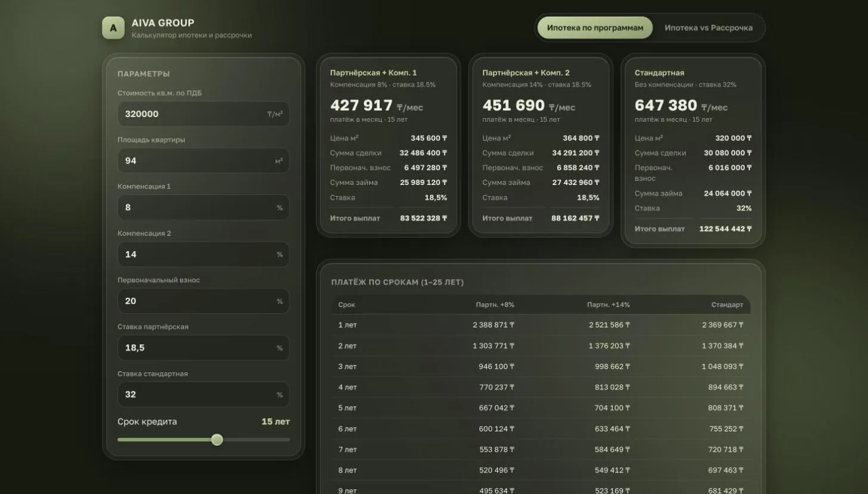Edit the Первоначальный взнос percent field

click(x=203, y=301)
